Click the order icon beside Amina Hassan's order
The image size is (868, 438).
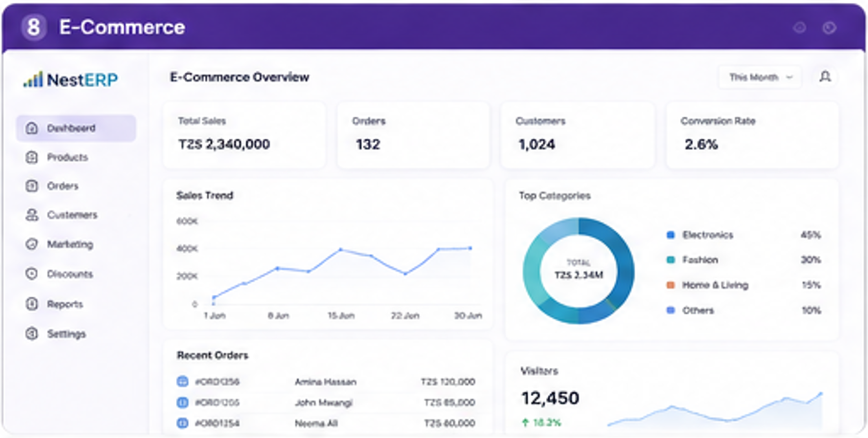click(x=183, y=381)
